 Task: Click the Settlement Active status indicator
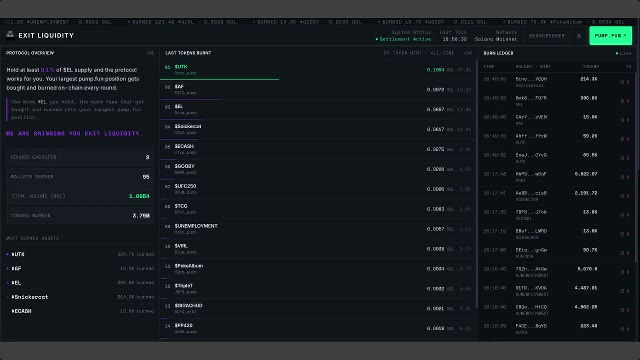click(403, 39)
